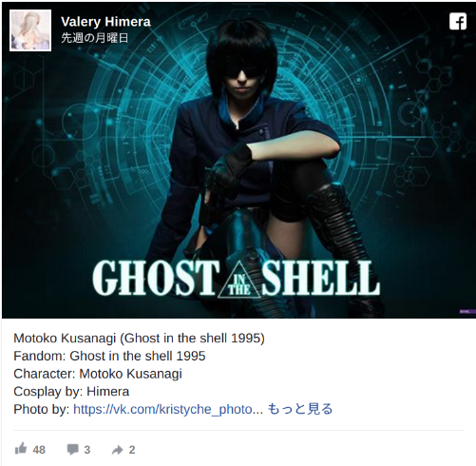Click the share arrow icon

point(117,450)
